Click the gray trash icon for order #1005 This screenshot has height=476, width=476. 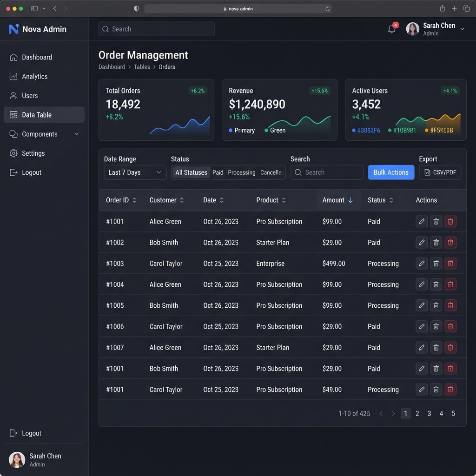click(x=436, y=305)
